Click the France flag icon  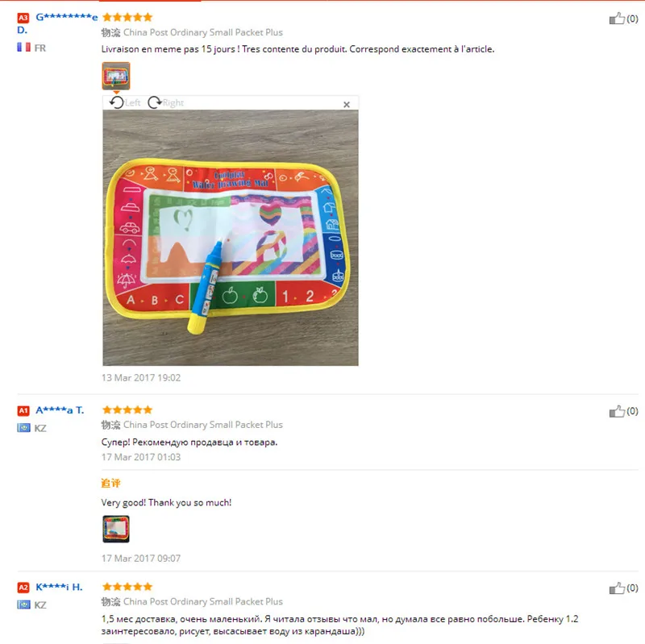tap(23, 48)
